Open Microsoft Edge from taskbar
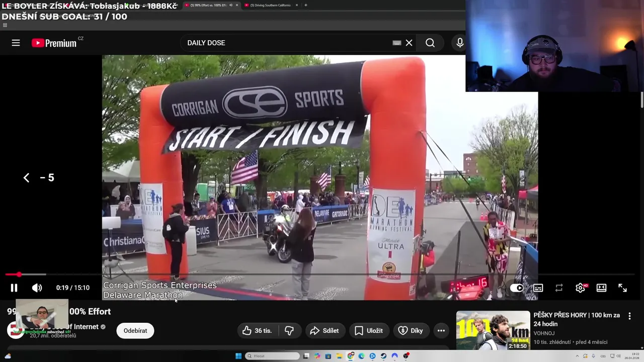The height and width of the screenshot is (362, 644). 361,356
